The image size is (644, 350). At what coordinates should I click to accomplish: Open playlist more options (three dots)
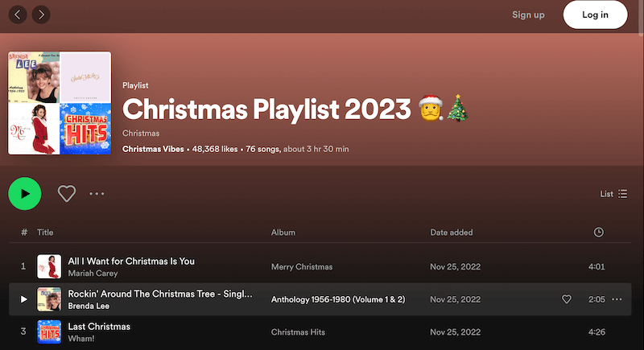click(97, 193)
